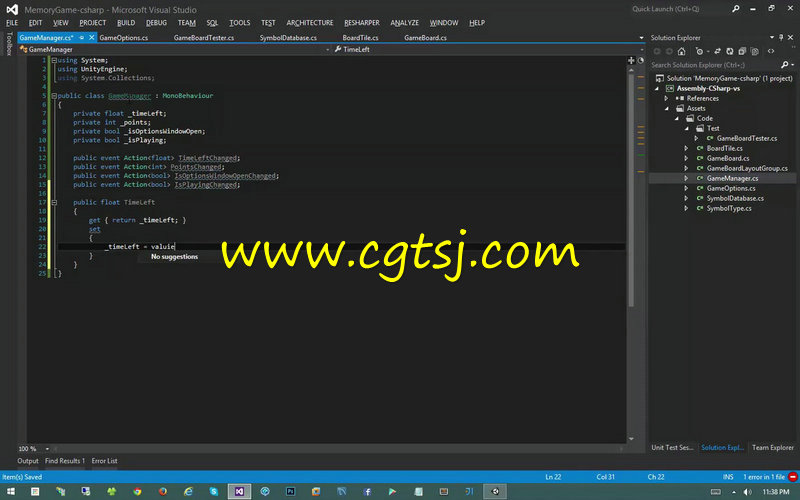The image size is (800, 500).
Task: Click the editor vertical scrollbar thumb
Action: click(x=631, y=190)
